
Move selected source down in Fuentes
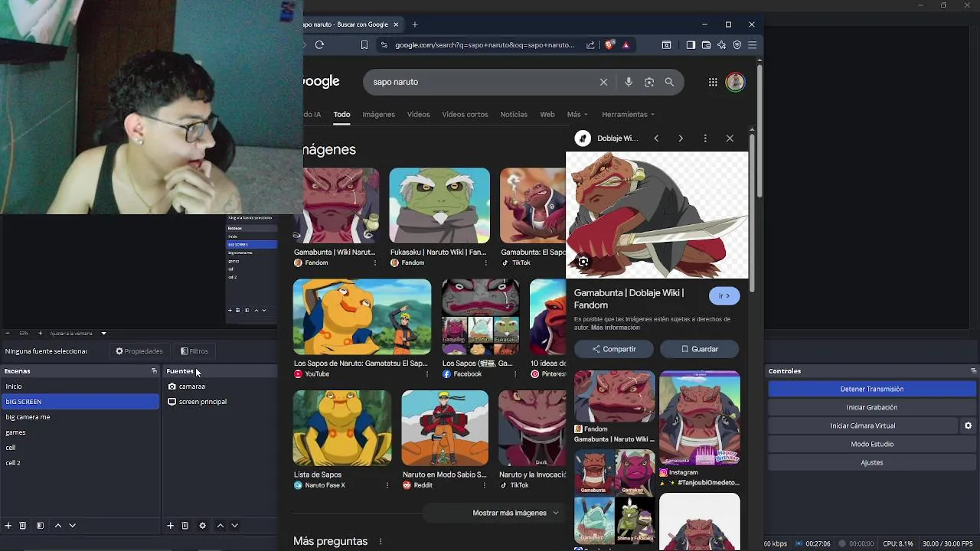point(235,526)
